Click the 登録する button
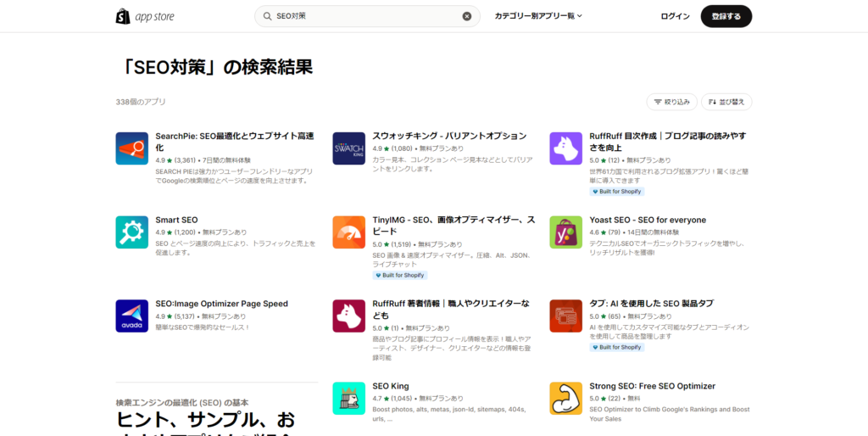The width and height of the screenshot is (868, 436). pyautogui.click(x=726, y=16)
